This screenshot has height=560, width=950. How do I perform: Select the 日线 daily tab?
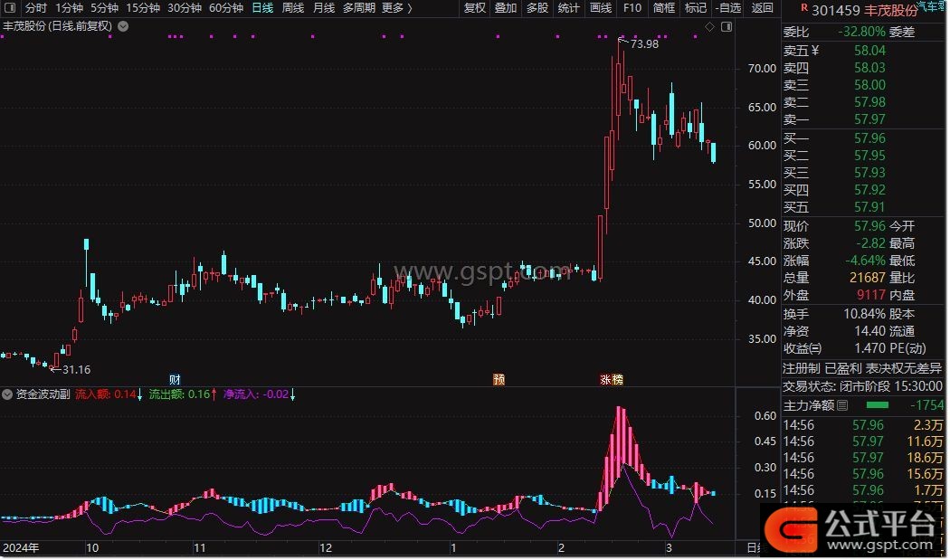[x=263, y=8]
